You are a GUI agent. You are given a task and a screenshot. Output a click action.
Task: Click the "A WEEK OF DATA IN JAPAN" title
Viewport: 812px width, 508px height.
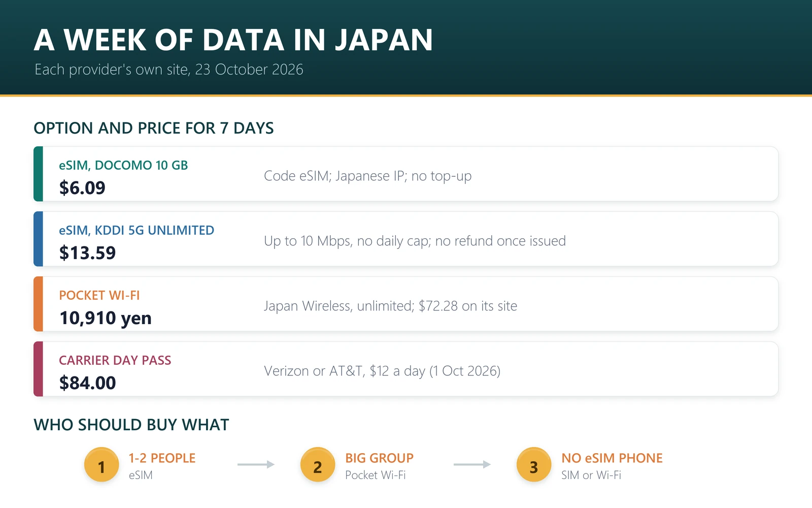[x=233, y=40]
